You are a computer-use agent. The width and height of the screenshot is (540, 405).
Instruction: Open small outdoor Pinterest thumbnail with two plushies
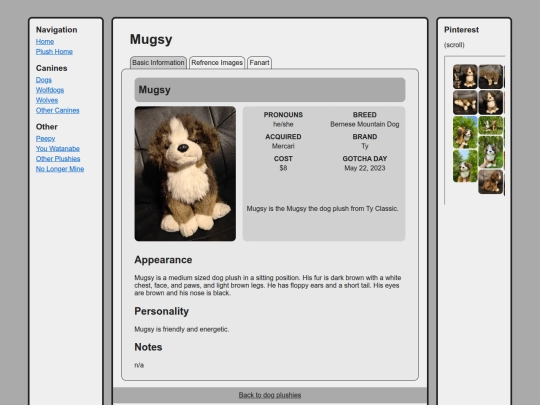pos(491,125)
